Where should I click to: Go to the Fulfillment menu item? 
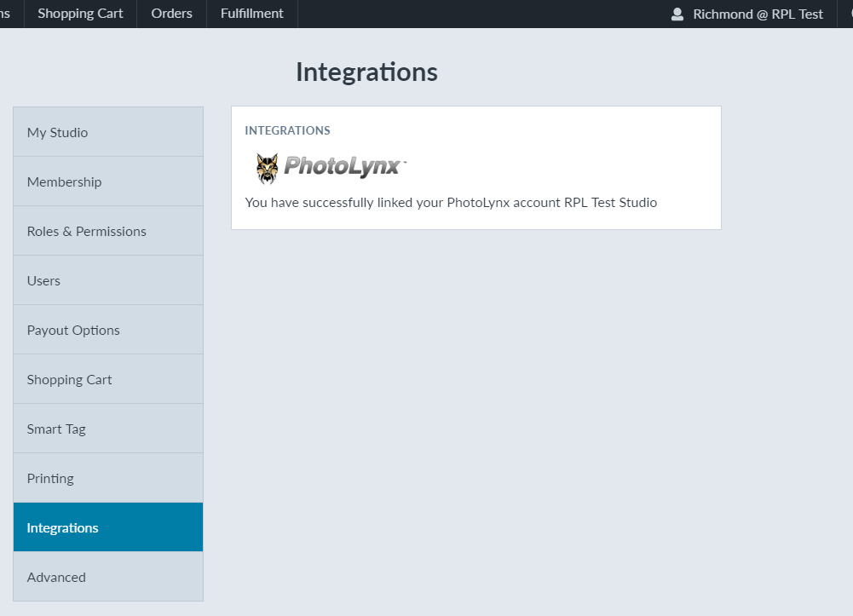pos(252,14)
